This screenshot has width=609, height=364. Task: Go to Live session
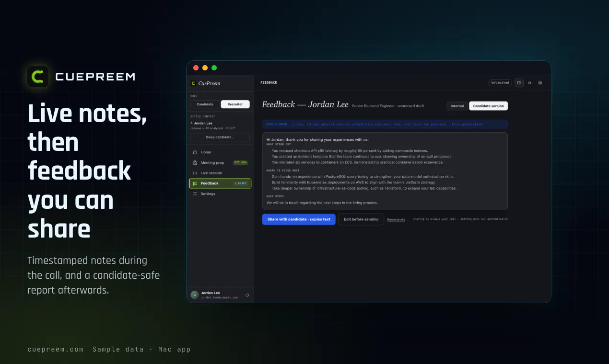coord(220,173)
